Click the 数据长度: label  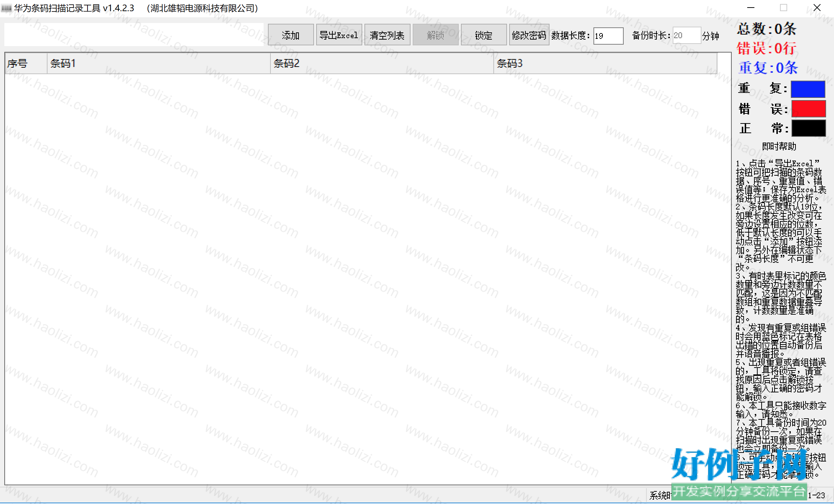click(571, 36)
